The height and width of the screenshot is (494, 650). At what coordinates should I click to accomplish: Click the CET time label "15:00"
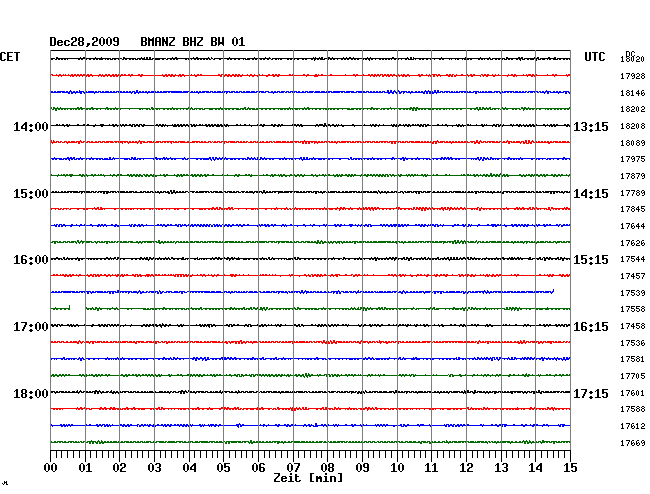(x=31, y=194)
